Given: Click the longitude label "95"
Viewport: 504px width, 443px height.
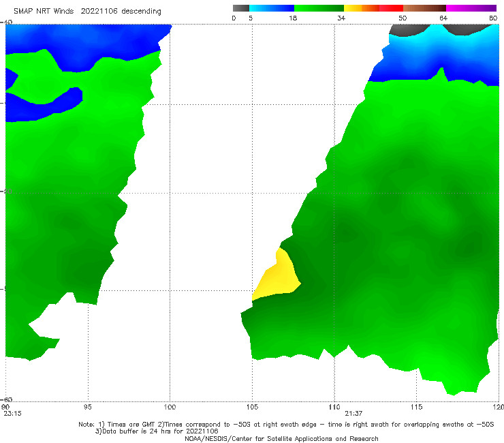Looking at the screenshot, I should pyautogui.click(x=87, y=408).
